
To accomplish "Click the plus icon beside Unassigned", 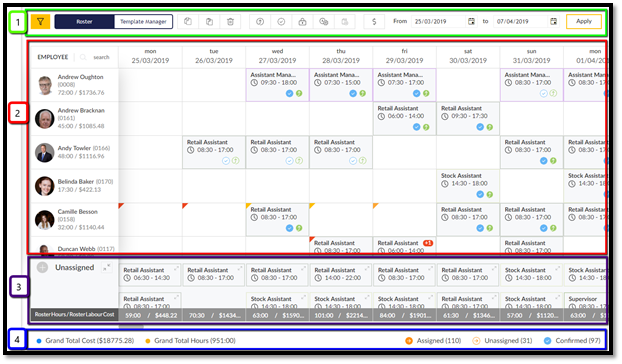I will tap(42, 267).
